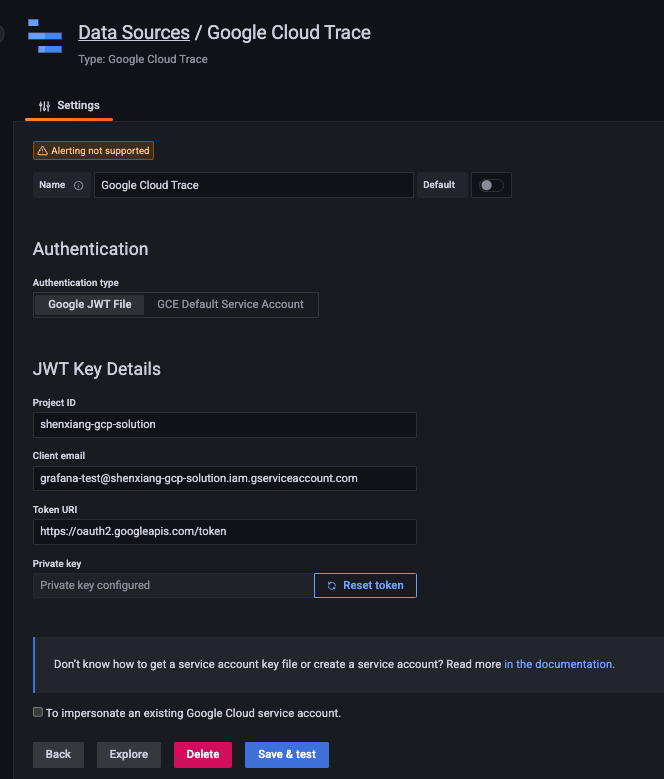Screen dimensions: 664x779
Task: Click into the Client email field
Action: tap(224, 478)
